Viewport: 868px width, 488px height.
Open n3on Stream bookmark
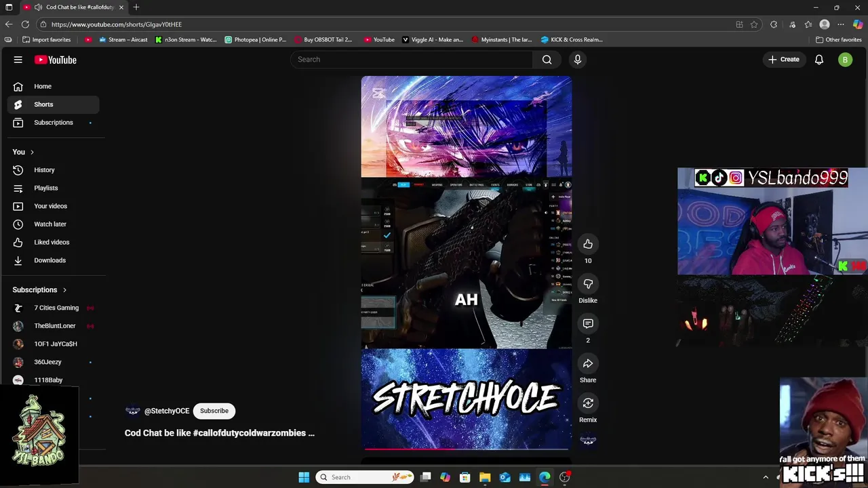(186, 39)
